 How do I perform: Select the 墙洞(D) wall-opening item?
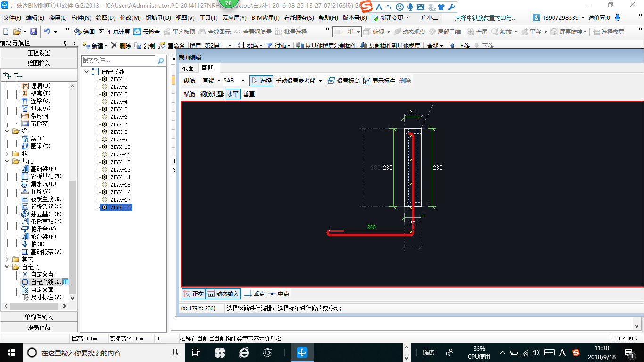click(40, 86)
